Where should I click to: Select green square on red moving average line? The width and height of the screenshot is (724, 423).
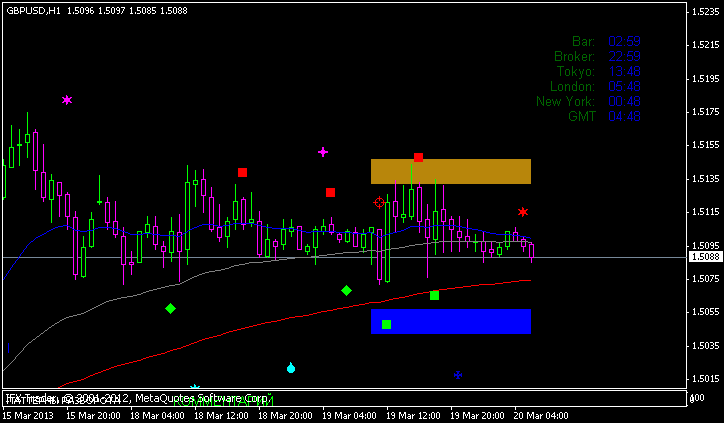pyautogui.click(x=434, y=295)
